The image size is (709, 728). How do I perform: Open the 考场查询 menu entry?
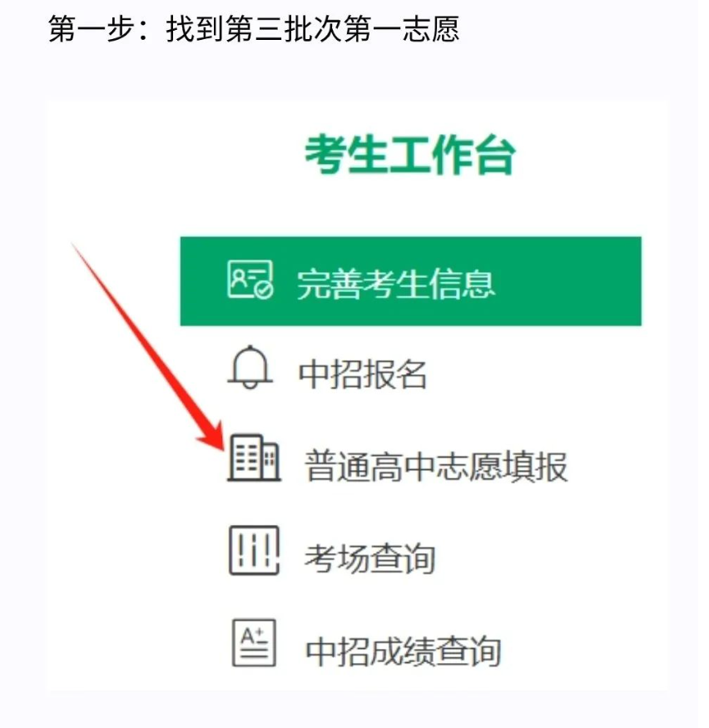pyautogui.click(x=370, y=557)
